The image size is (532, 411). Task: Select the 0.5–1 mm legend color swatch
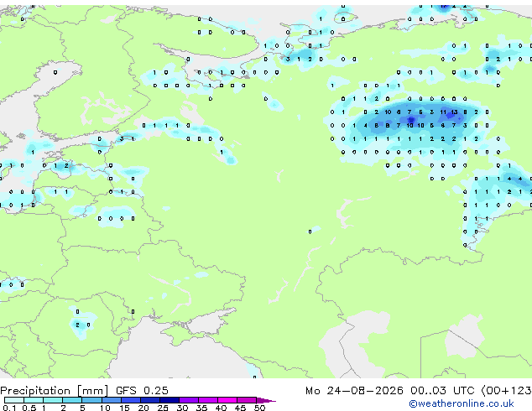click(x=34, y=400)
